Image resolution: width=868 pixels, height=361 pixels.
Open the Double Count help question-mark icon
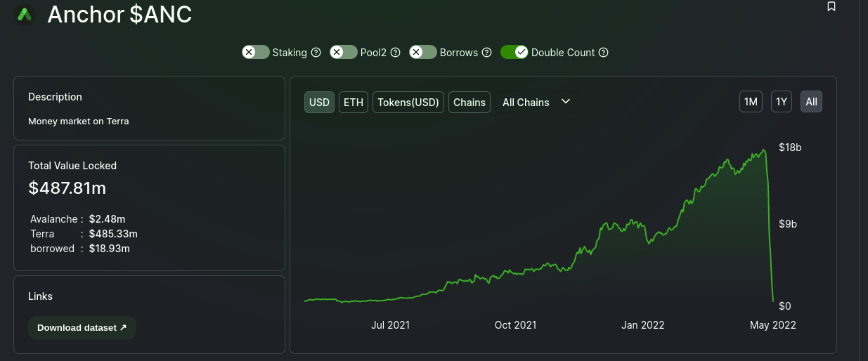click(x=603, y=53)
